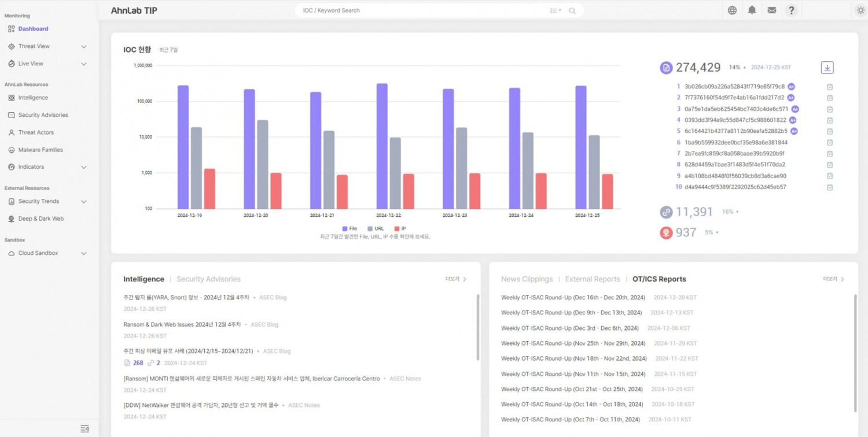Select the Deep & Dark Web sidebar icon

12,218
